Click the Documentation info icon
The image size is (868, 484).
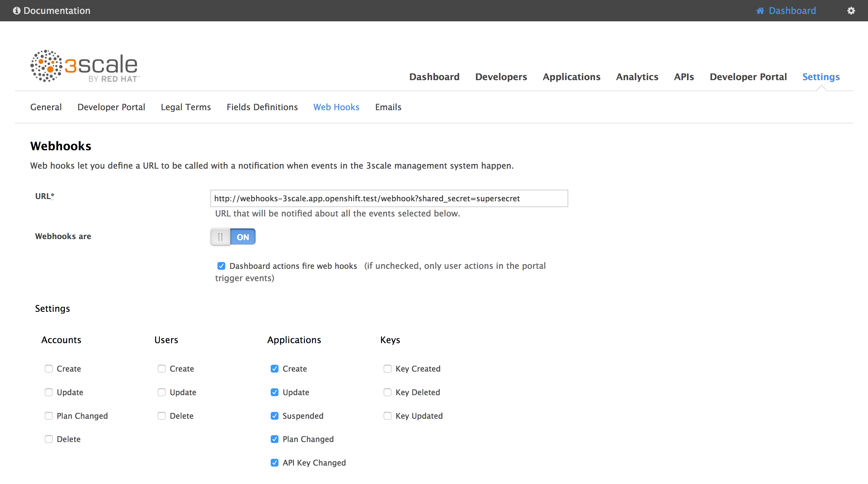tap(16, 10)
